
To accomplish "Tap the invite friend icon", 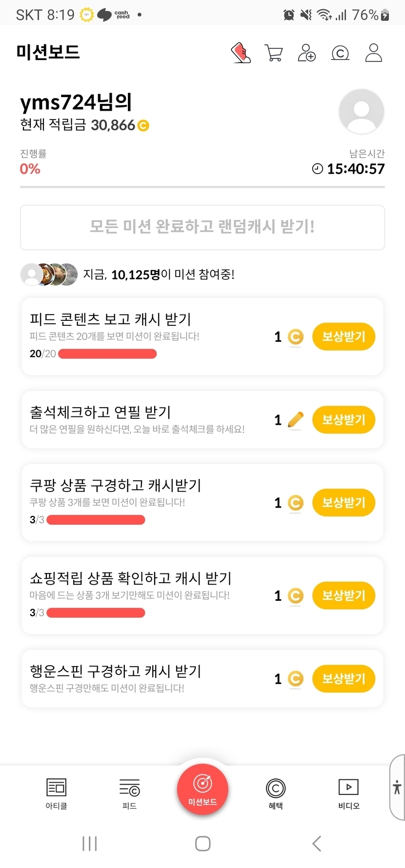I will pos(306,53).
